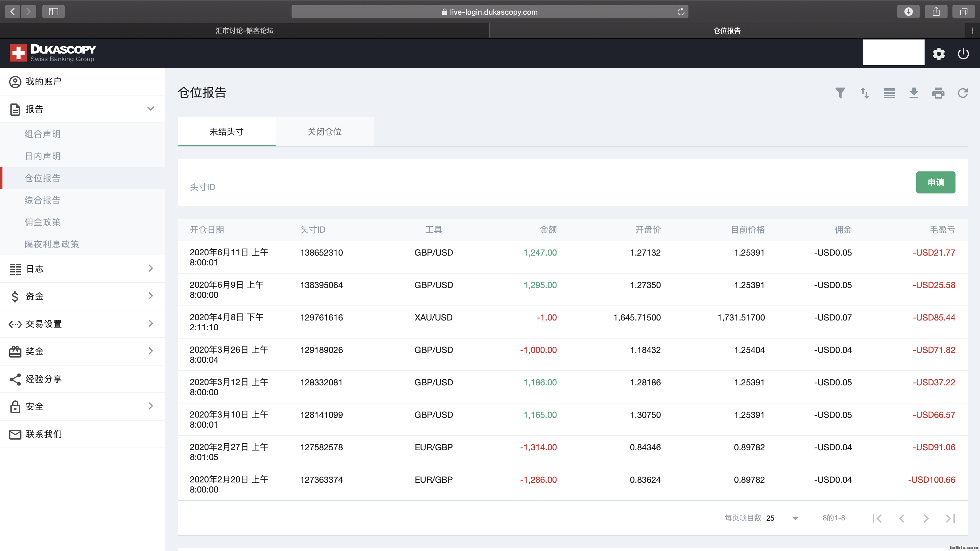This screenshot has height=551, width=980.
Task: Click date 2020年3月26日 row
Action: tap(229, 354)
